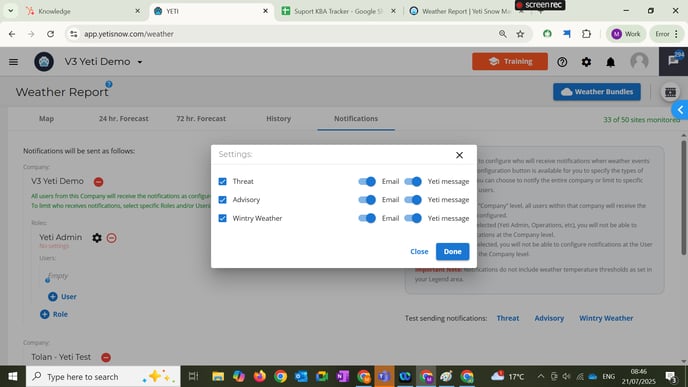Remove the Yeti Admin role

[111, 238]
